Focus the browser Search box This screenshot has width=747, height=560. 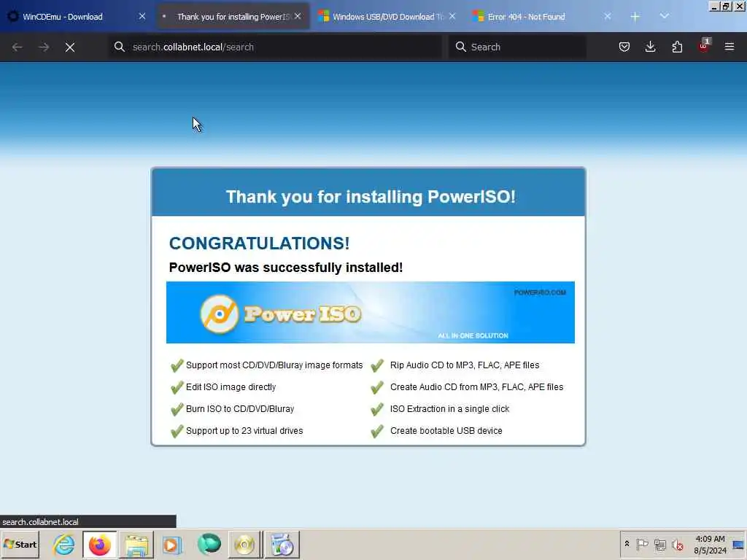pyautogui.click(x=517, y=47)
